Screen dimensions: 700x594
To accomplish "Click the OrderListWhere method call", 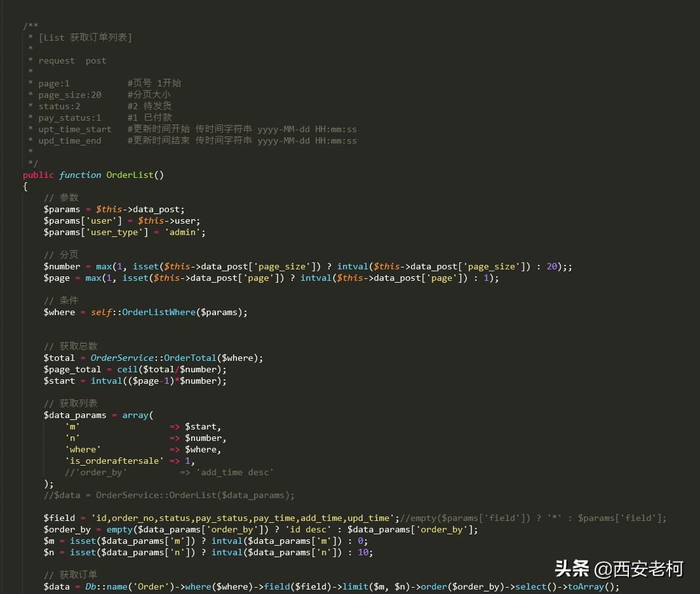I will [158, 312].
